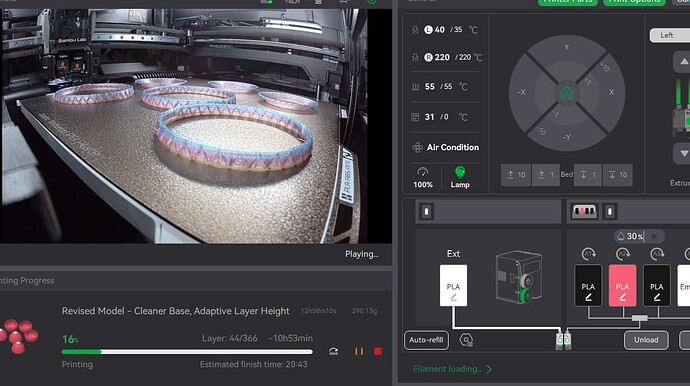Edit filament in black PLA slot A3
Image resolution: width=690 pixels, height=386 pixels.
[x=657, y=298]
